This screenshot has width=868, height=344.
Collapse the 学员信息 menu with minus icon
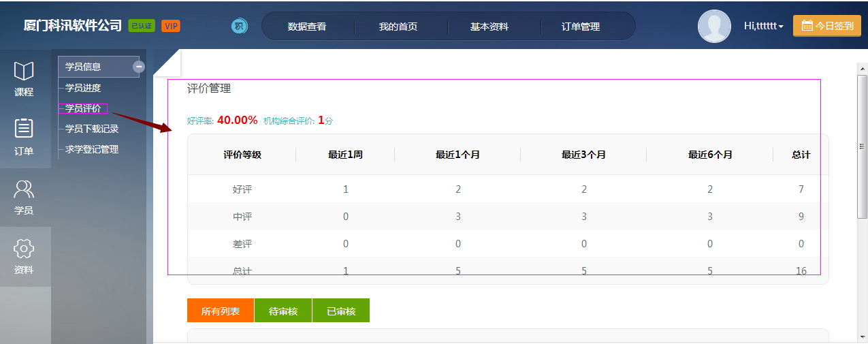tap(139, 67)
